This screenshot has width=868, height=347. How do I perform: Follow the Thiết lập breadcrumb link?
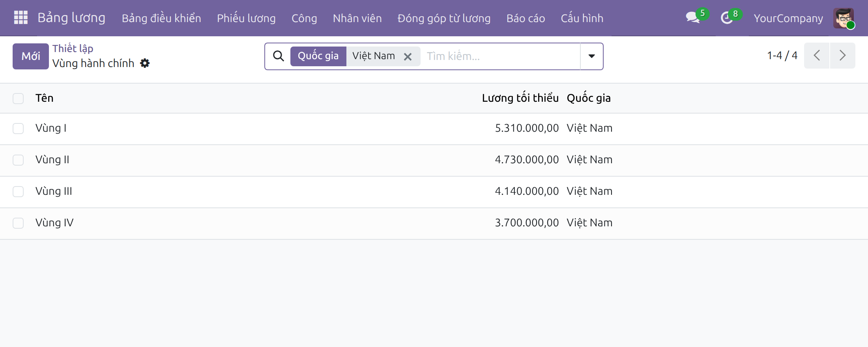73,48
